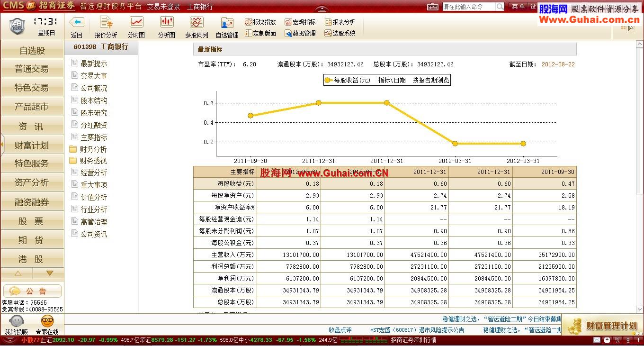644x346 pixels.
Task: Select 特色服务 in left sidebar
Action: point(32,164)
